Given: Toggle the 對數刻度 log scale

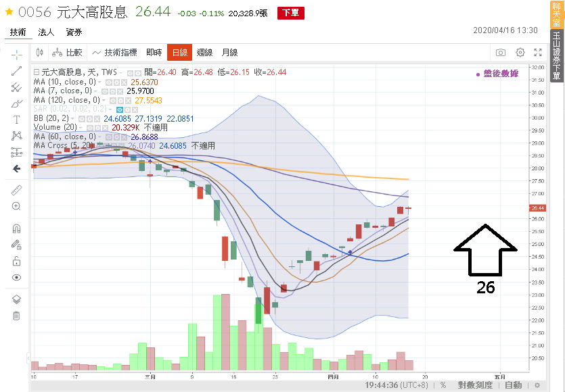Looking at the screenshot, I should (x=475, y=385).
